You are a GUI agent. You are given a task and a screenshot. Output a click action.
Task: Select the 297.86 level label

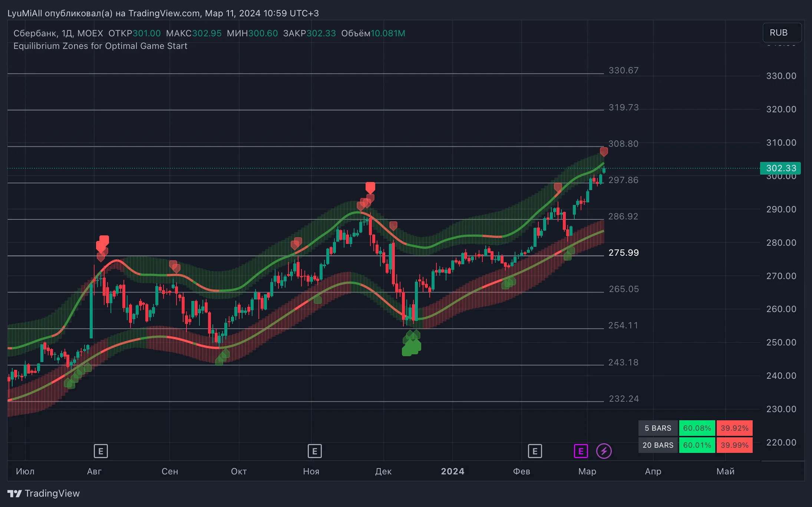[624, 180]
